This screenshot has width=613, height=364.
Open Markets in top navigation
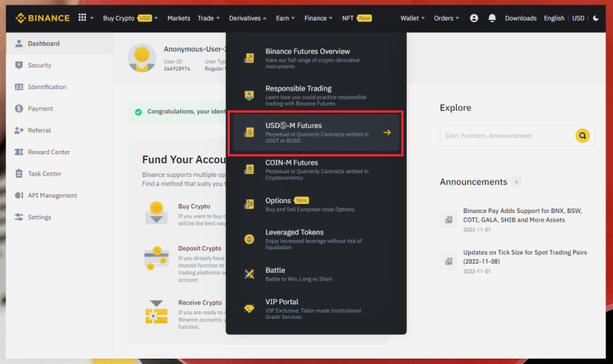pos(179,18)
